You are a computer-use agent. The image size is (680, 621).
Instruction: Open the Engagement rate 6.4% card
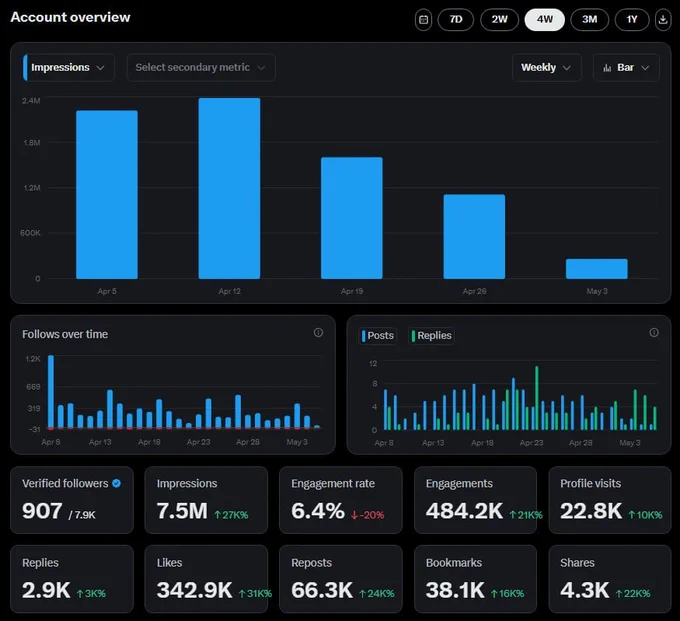point(341,500)
